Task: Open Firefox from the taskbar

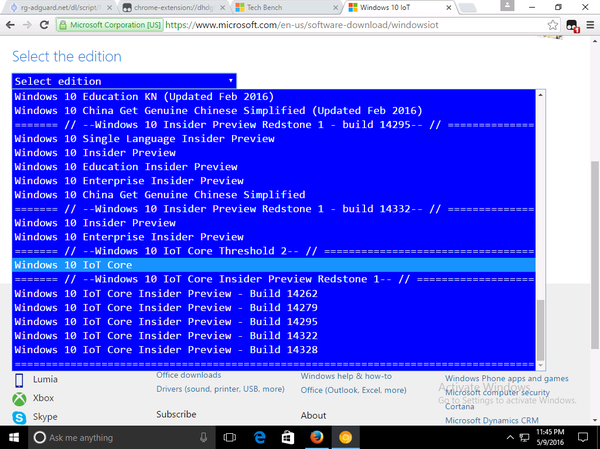Action: tap(315, 437)
